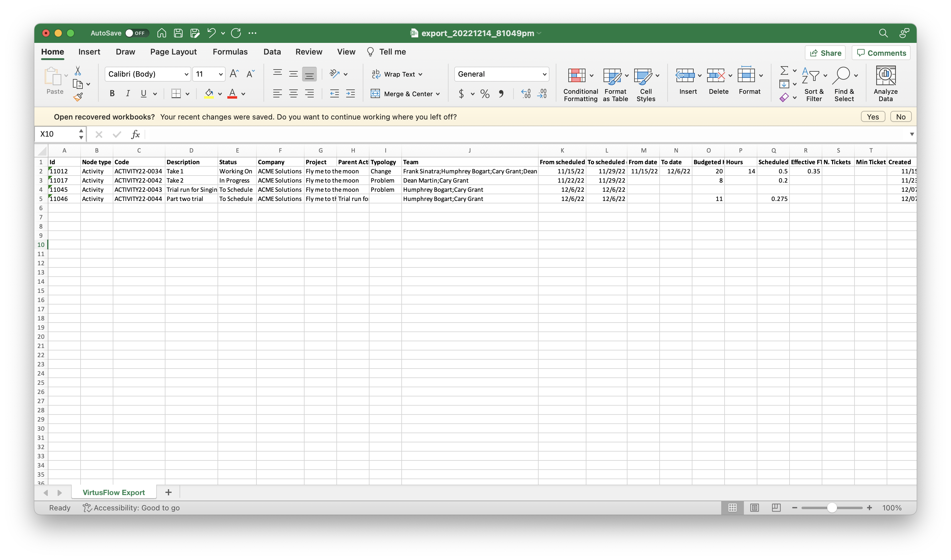Screen dimensions: 951x560
Task: Click the Name Box showing X10
Action: [x=60, y=134]
